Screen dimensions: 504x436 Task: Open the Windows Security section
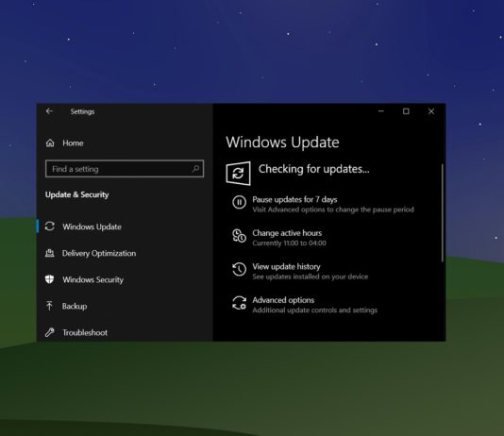coord(92,279)
